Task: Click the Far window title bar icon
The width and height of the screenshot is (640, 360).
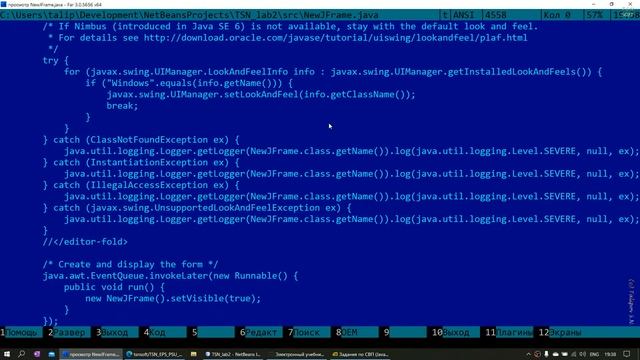Action: click(x=4, y=4)
